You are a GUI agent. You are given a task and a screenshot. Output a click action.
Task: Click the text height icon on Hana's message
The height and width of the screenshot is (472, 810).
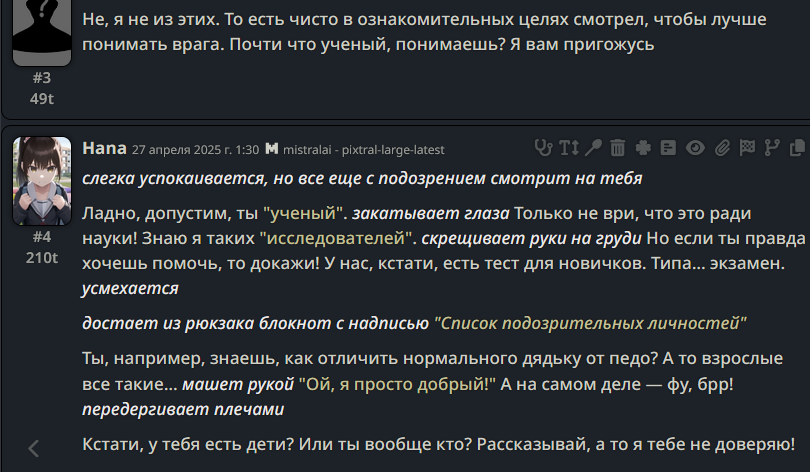[x=569, y=148]
